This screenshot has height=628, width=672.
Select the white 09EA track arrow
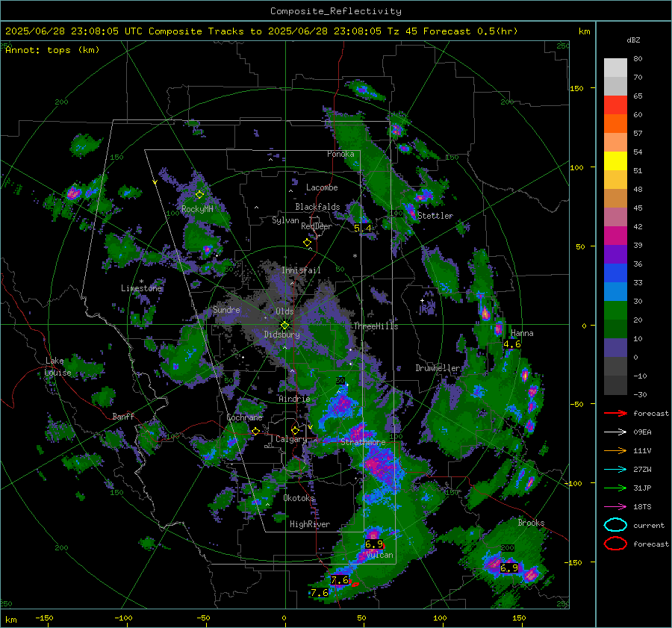coord(615,432)
